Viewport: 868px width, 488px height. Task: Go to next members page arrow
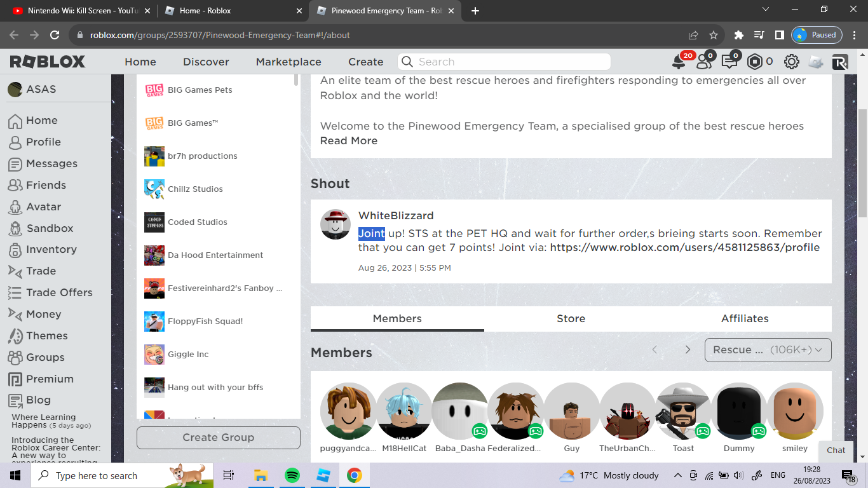pos(688,349)
